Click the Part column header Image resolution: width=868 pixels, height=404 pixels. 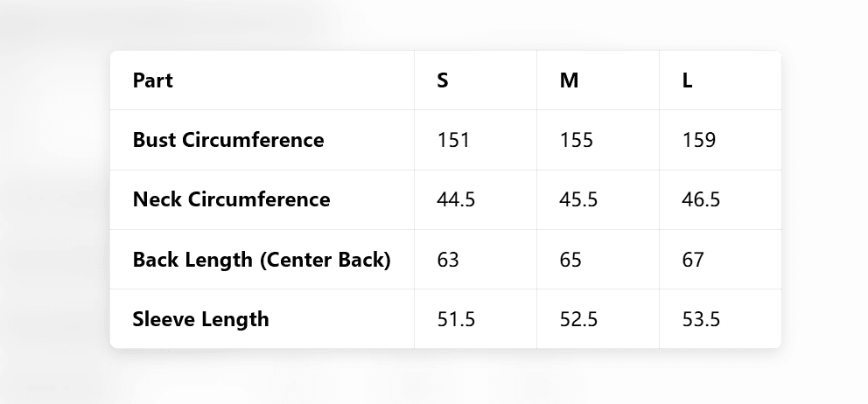[x=153, y=80]
